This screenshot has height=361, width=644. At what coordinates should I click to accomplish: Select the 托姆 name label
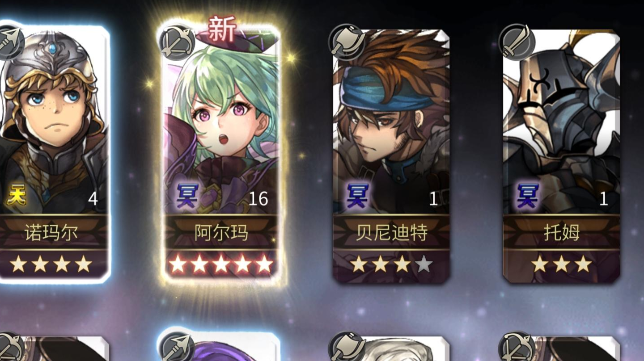click(x=562, y=233)
